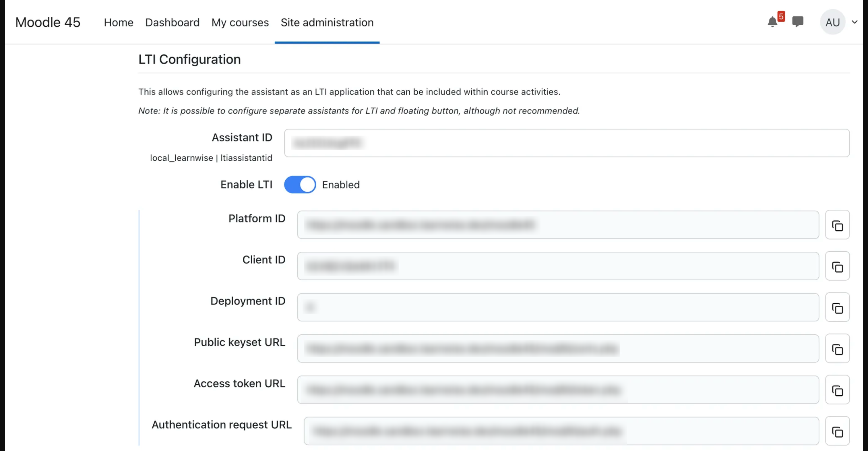
Task: Copy the Authentication request URL
Action: 837,431
